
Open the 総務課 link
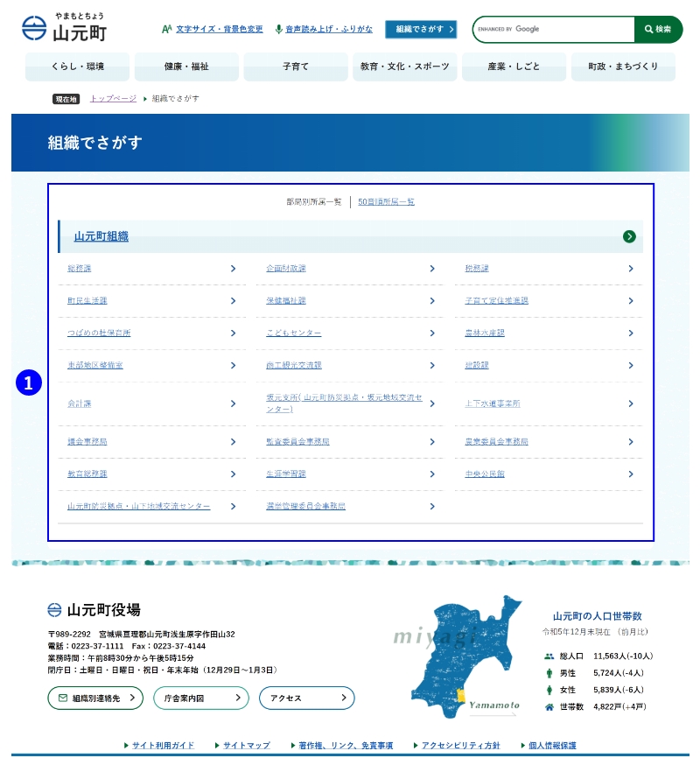pos(80,269)
